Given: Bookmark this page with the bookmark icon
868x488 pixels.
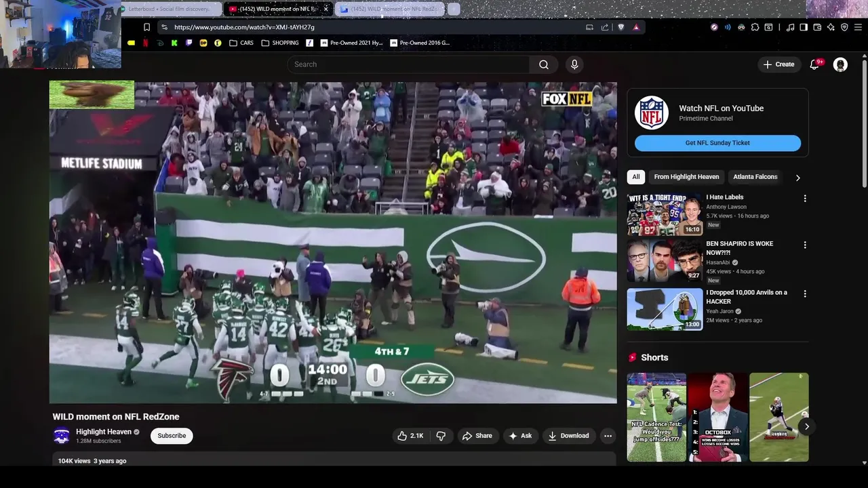Looking at the screenshot, I should tap(146, 27).
